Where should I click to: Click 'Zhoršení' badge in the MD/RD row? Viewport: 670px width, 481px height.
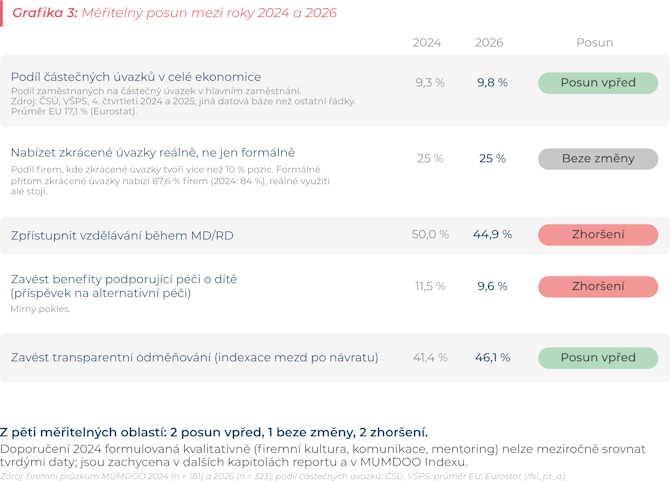[598, 235]
